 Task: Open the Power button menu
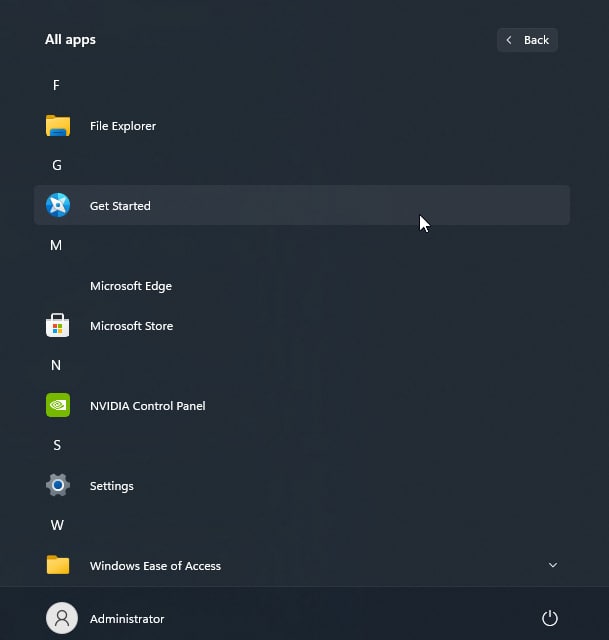pos(550,618)
